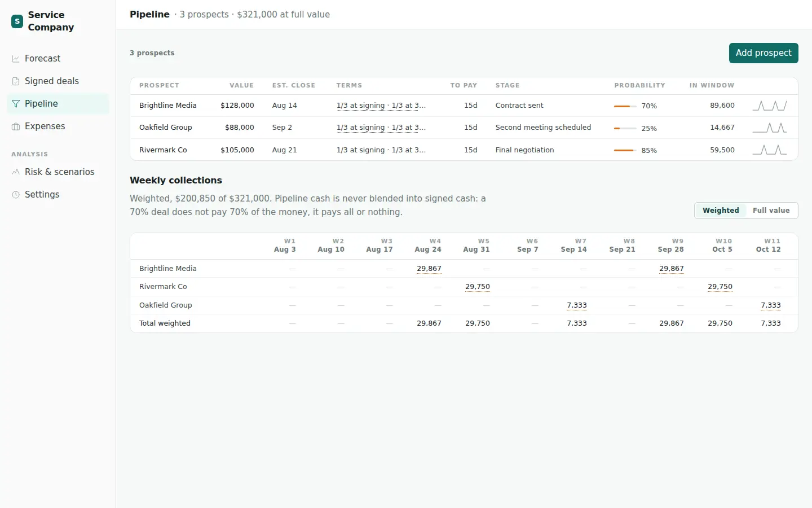Viewport: 812px width, 508px height.
Task: Click the Risk & scenarios icon
Action: 16,172
